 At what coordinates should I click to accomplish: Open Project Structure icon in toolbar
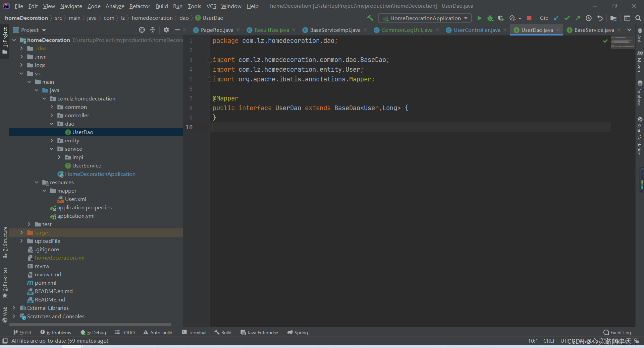coord(613,18)
